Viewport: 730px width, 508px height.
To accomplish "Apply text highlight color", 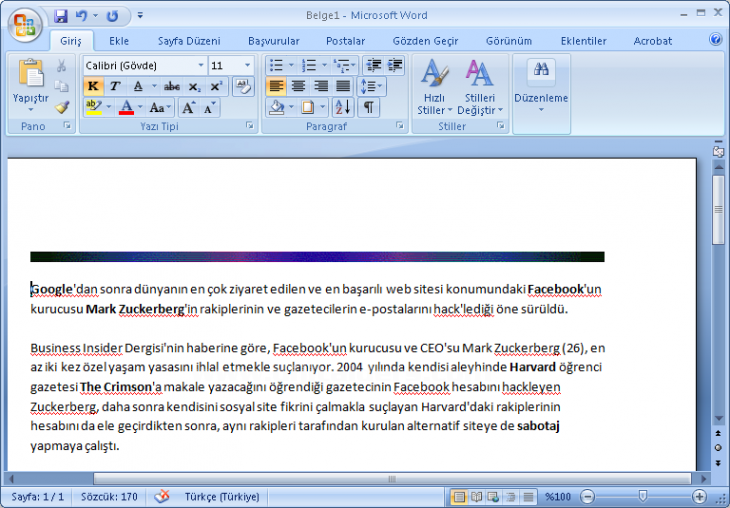I will coord(94,108).
